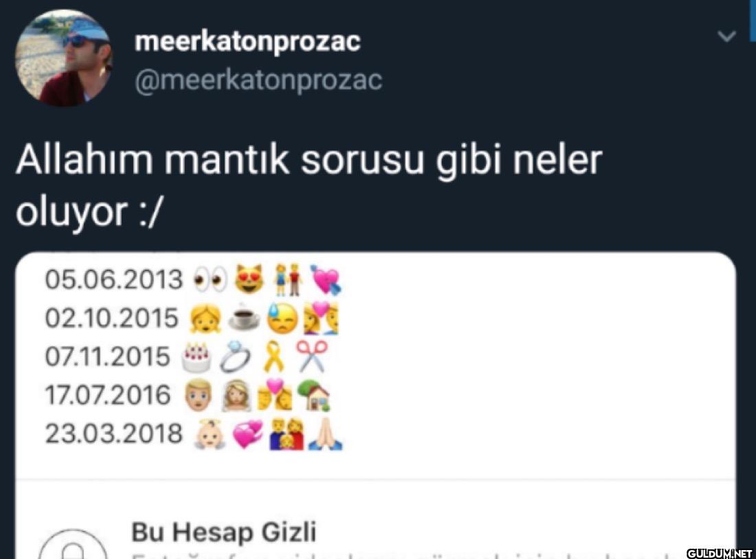Click the two pink hearts emoji
756x559 pixels.
coord(248,434)
